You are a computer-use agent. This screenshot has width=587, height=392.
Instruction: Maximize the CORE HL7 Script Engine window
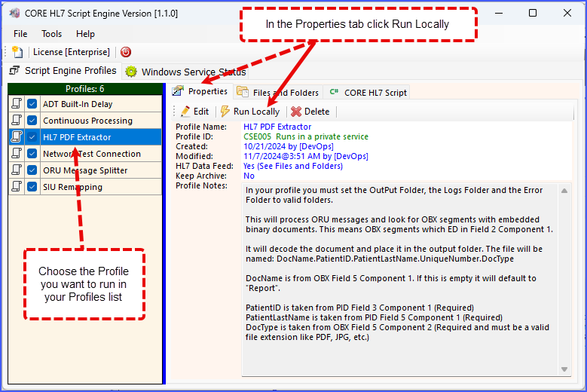533,13
